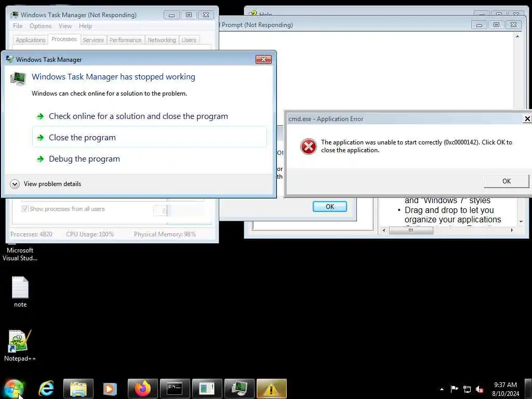The image size is (532, 399).
Task: Close the Command Prompt window
Action: [513, 25]
